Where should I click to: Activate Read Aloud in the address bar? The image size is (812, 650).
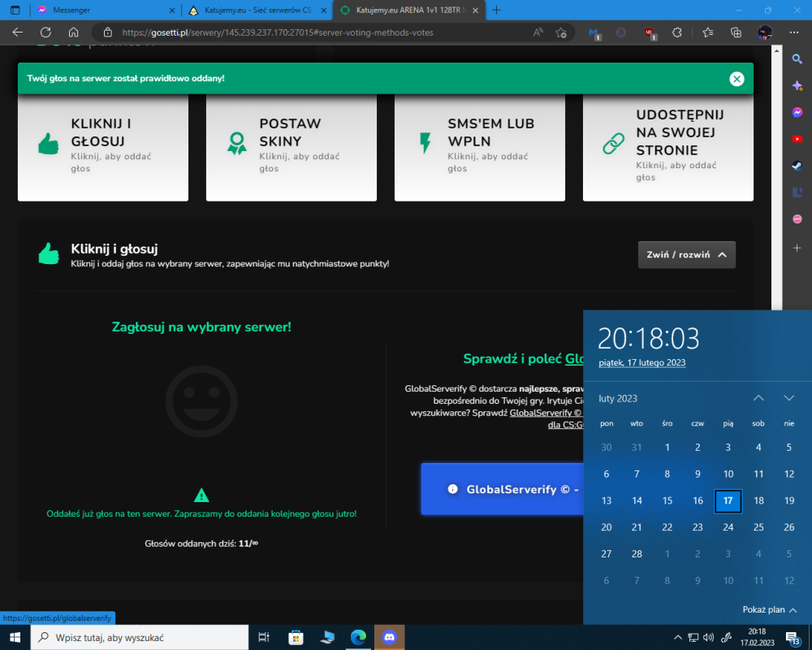click(538, 32)
